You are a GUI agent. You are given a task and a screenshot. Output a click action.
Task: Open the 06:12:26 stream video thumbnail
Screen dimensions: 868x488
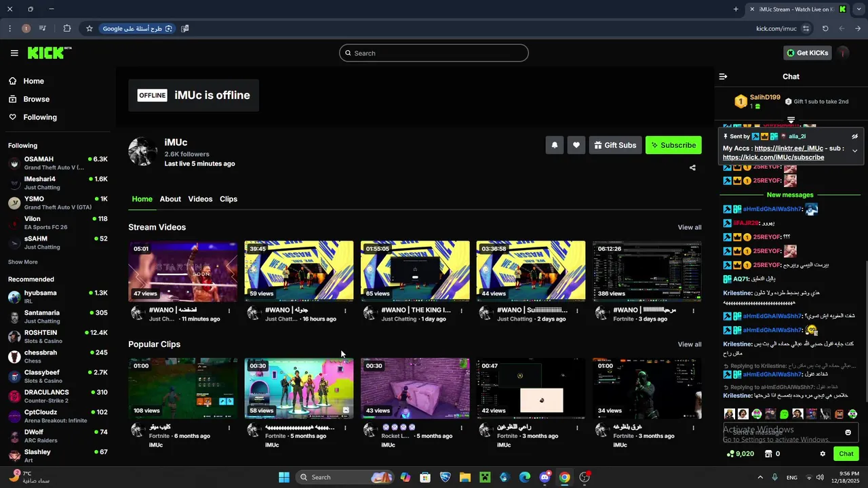tap(647, 270)
